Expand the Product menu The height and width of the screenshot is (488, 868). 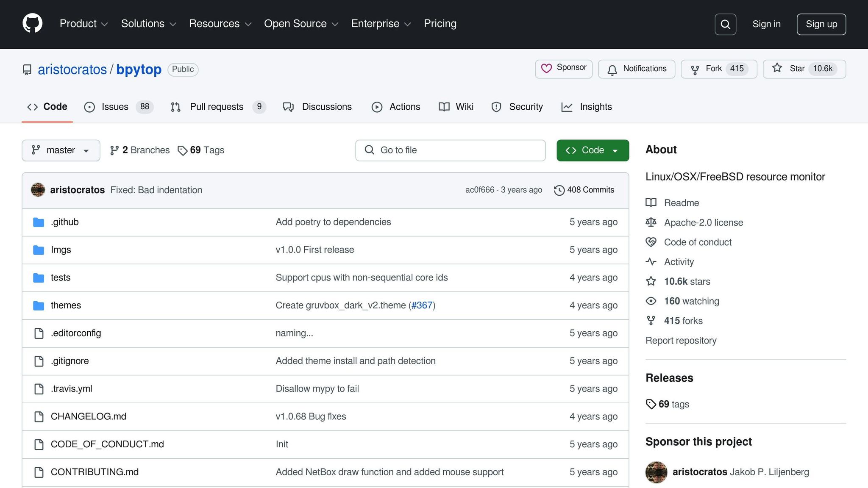coord(83,24)
